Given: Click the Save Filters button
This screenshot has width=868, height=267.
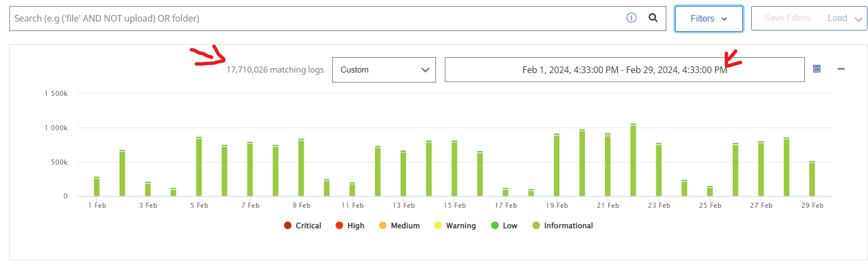Looking at the screenshot, I should click(x=787, y=18).
